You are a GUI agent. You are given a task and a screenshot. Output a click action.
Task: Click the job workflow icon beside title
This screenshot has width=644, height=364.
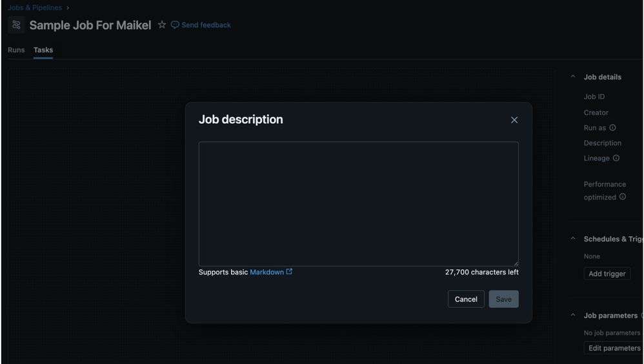coord(16,25)
